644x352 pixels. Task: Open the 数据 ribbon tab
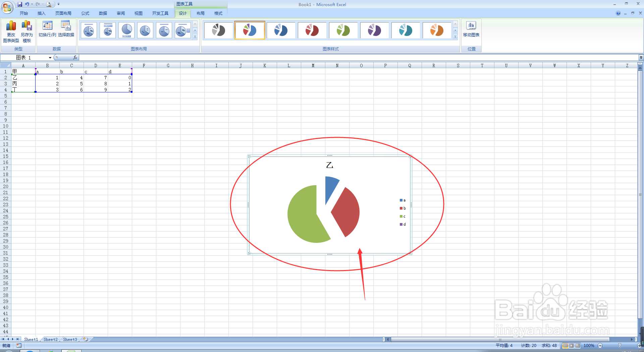coord(103,13)
